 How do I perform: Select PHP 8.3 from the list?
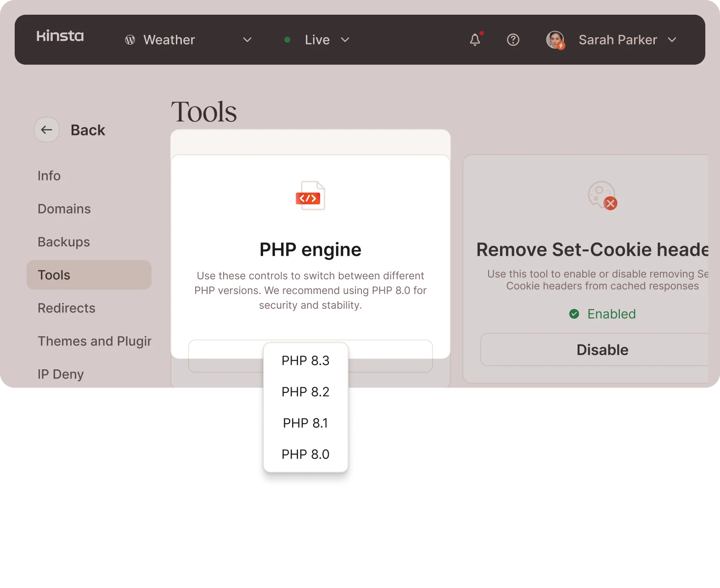click(305, 361)
